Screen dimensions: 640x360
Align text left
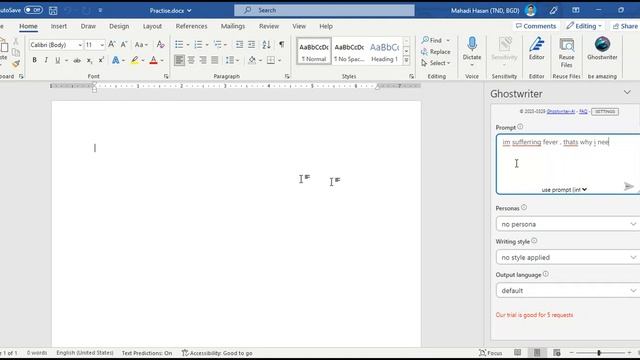tap(179, 60)
